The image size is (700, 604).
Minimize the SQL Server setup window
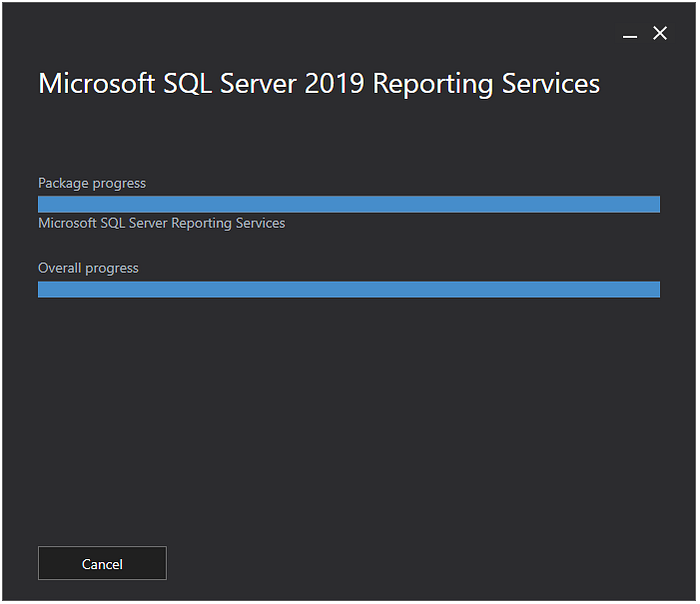(x=630, y=33)
